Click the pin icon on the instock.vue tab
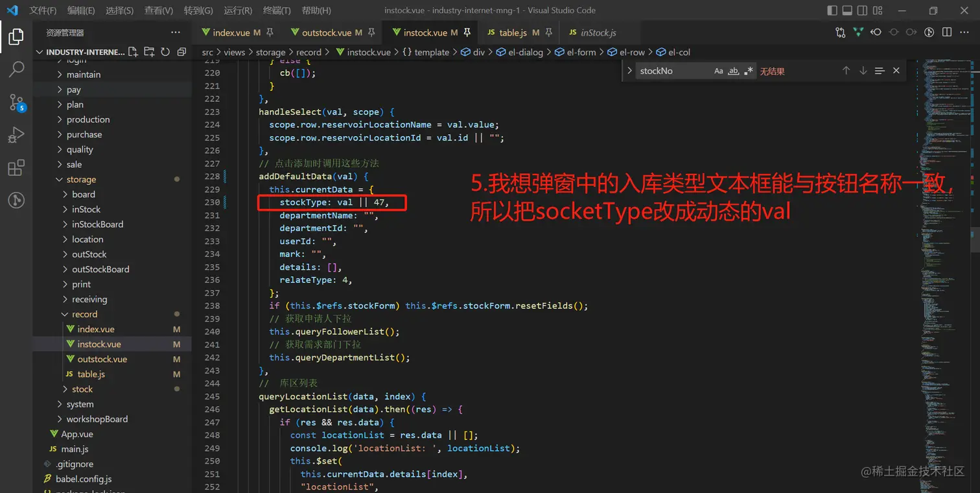980x493 pixels. 467,32
